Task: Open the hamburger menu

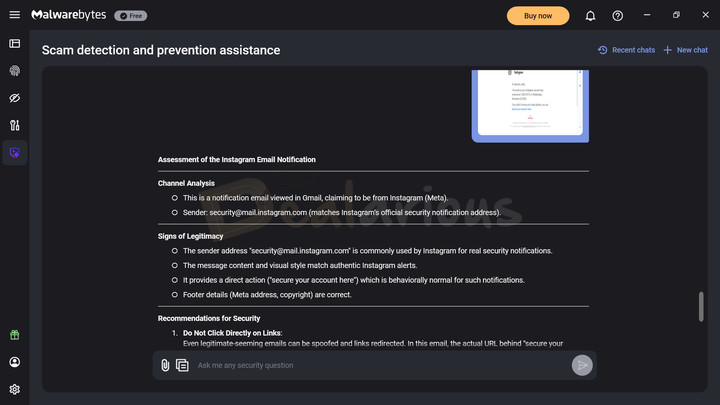Action: tap(15, 15)
